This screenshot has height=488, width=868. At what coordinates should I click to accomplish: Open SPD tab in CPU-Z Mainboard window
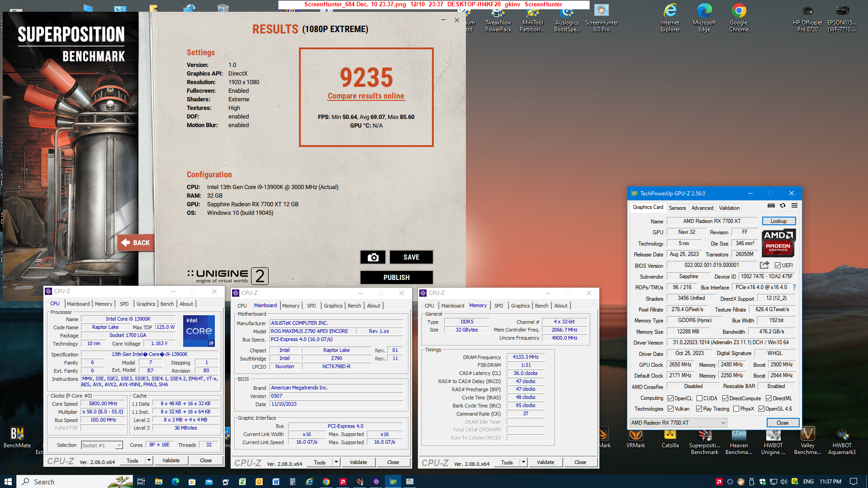311,306
